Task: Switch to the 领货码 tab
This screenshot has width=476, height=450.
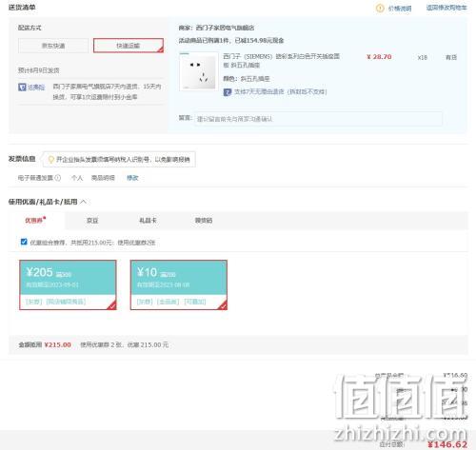Action: (204, 220)
